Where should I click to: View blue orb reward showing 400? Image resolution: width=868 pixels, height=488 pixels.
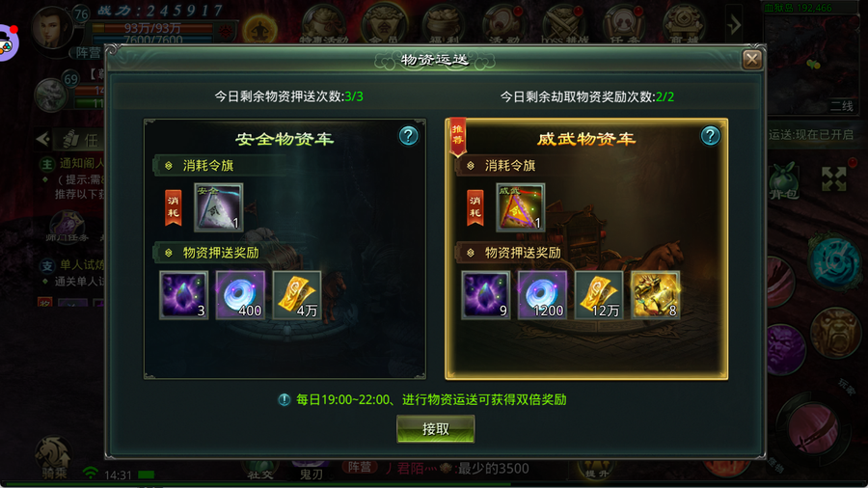pyautogui.click(x=240, y=295)
